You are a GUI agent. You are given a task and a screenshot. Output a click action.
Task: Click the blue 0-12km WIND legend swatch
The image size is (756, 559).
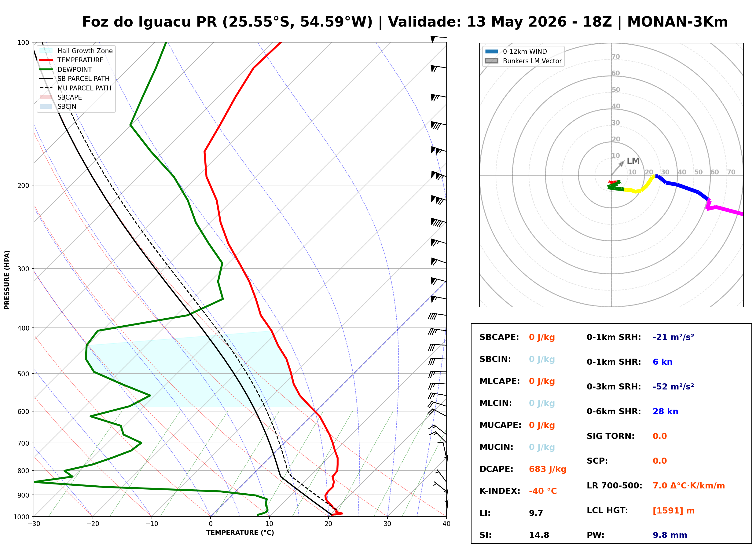click(x=492, y=51)
